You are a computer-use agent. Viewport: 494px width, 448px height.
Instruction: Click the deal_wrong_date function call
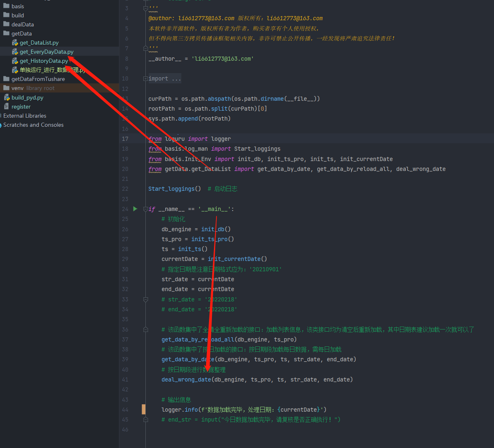pos(186,379)
